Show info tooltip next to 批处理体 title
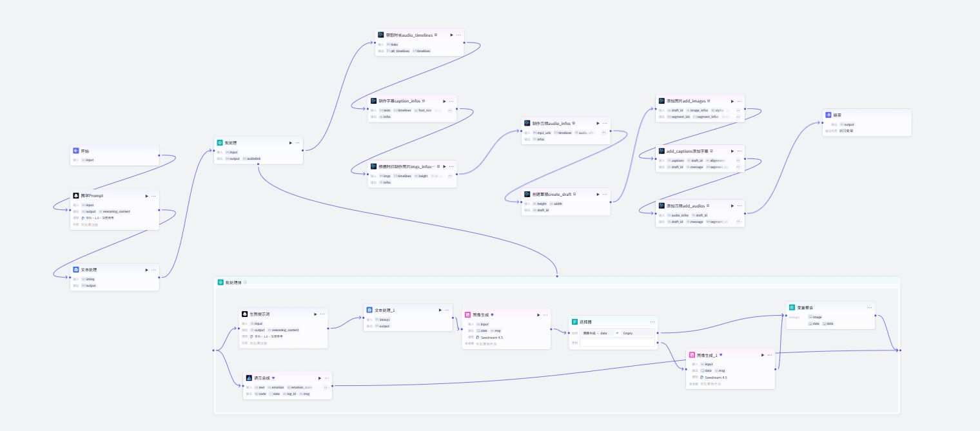This screenshot has height=431, width=980. [246, 282]
